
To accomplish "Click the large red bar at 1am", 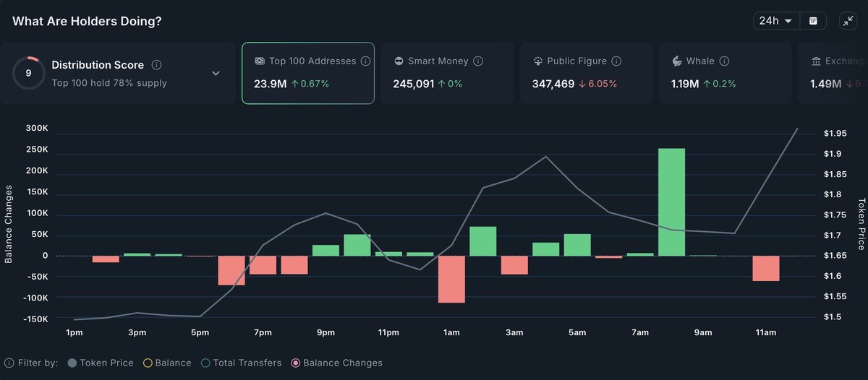I will (451, 279).
